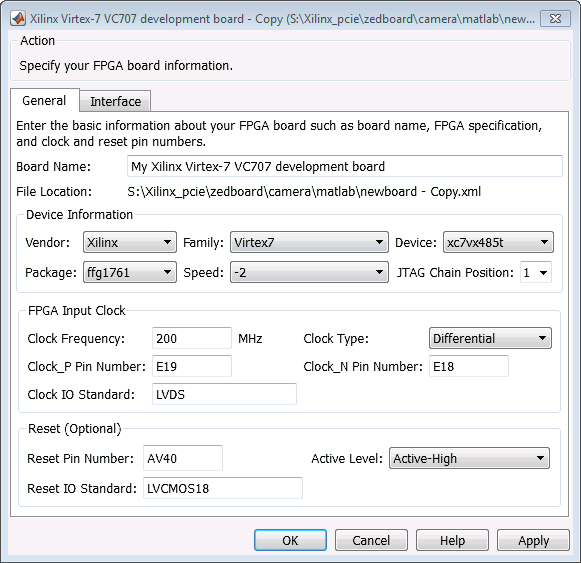
Task: Open the Package dropdown ffg1761
Action: tap(130, 272)
